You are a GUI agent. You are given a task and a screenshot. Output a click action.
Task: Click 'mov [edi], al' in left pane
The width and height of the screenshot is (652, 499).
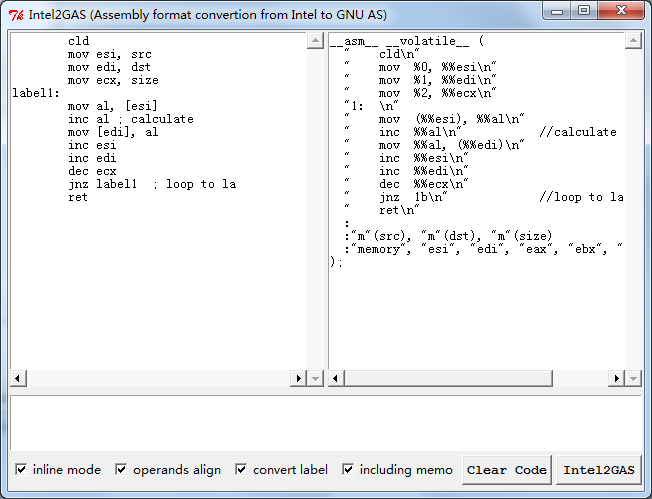(x=113, y=132)
